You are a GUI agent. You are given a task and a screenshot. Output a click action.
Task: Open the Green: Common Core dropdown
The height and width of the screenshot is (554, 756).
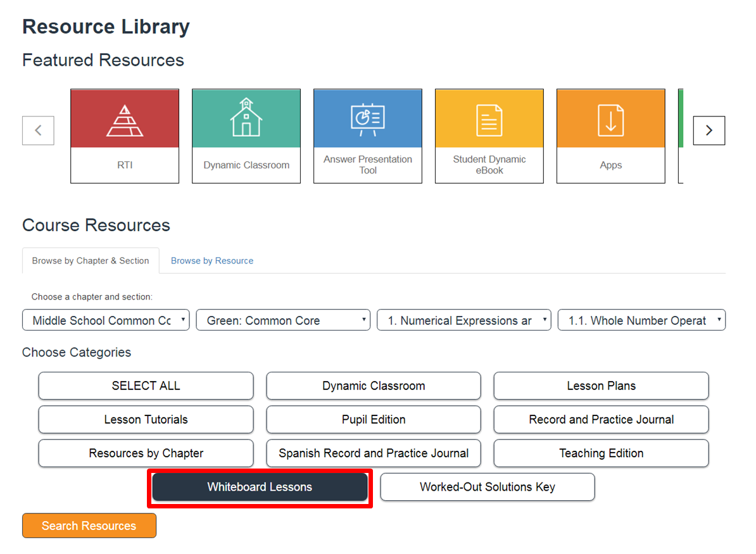(283, 320)
